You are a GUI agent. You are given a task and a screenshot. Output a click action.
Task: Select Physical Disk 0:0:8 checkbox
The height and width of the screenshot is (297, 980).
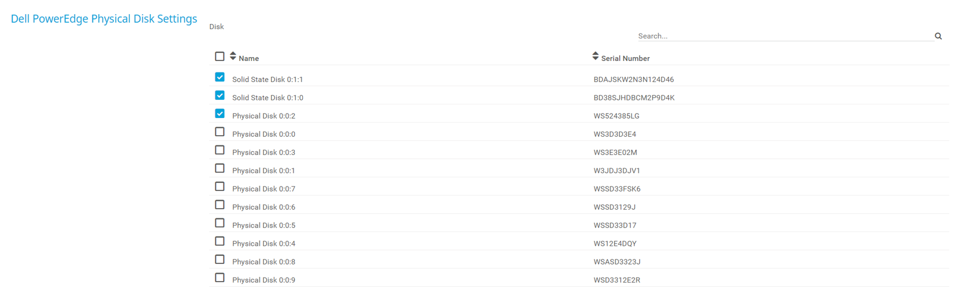point(219,259)
